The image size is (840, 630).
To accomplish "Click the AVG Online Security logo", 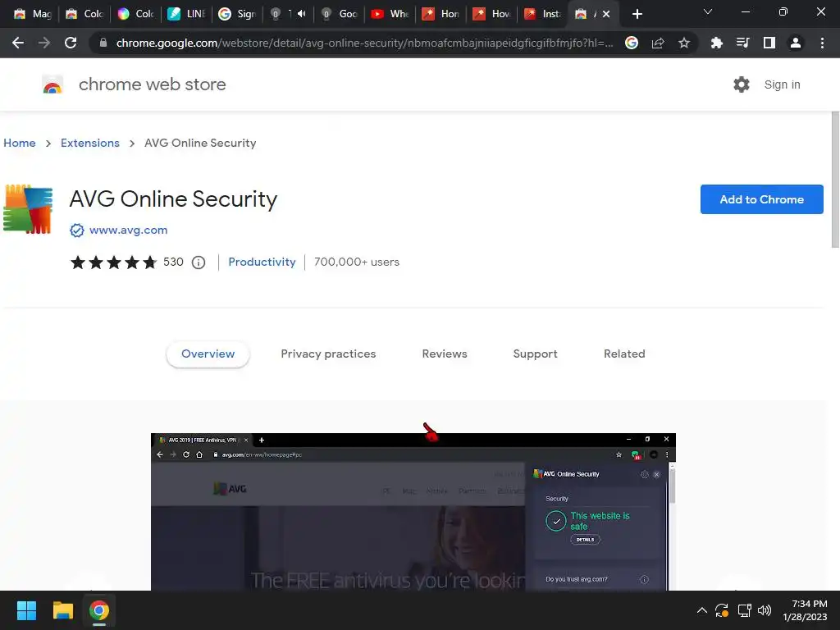I will click(x=28, y=209).
